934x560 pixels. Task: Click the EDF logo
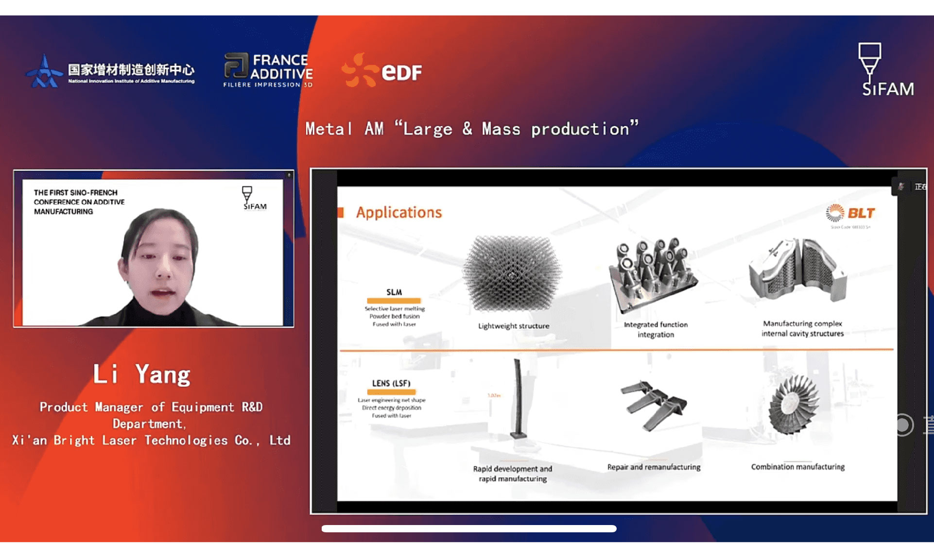[x=381, y=71]
